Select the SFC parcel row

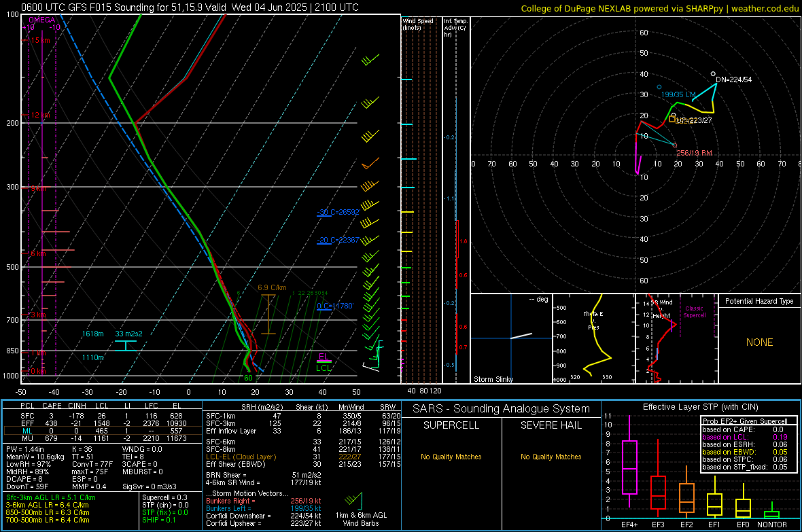[103, 416]
